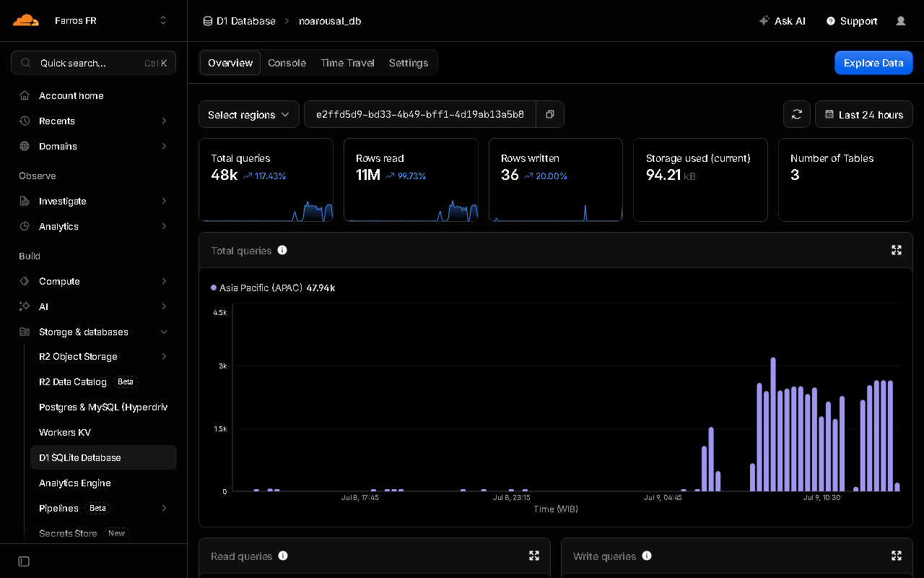Image resolution: width=924 pixels, height=578 pixels.
Task: Click the tallest bar in Total queries chart
Action: point(773,424)
